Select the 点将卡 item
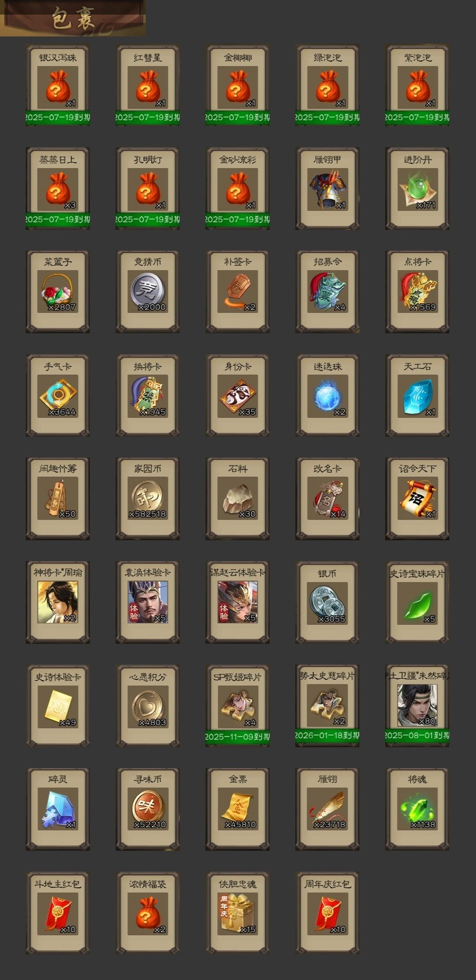Viewport: 476px width, 980px height. pyautogui.click(x=417, y=292)
